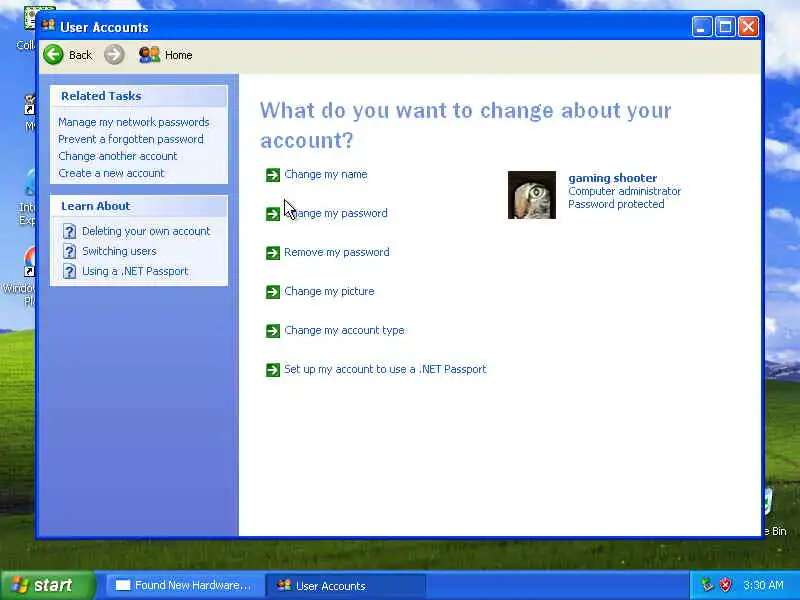This screenshot has width=800, height=600.
Task: Click the Password protected text
Action: point(616,204)
